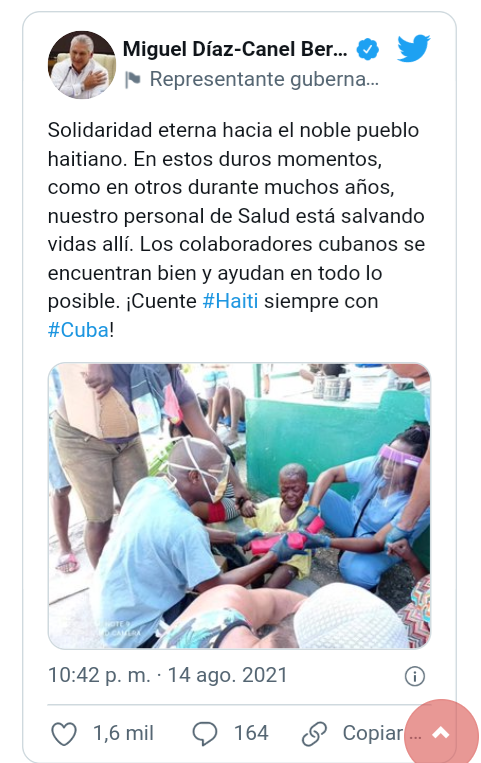
Task: Follow the #Cuba hashtag link
Action: 78,330
